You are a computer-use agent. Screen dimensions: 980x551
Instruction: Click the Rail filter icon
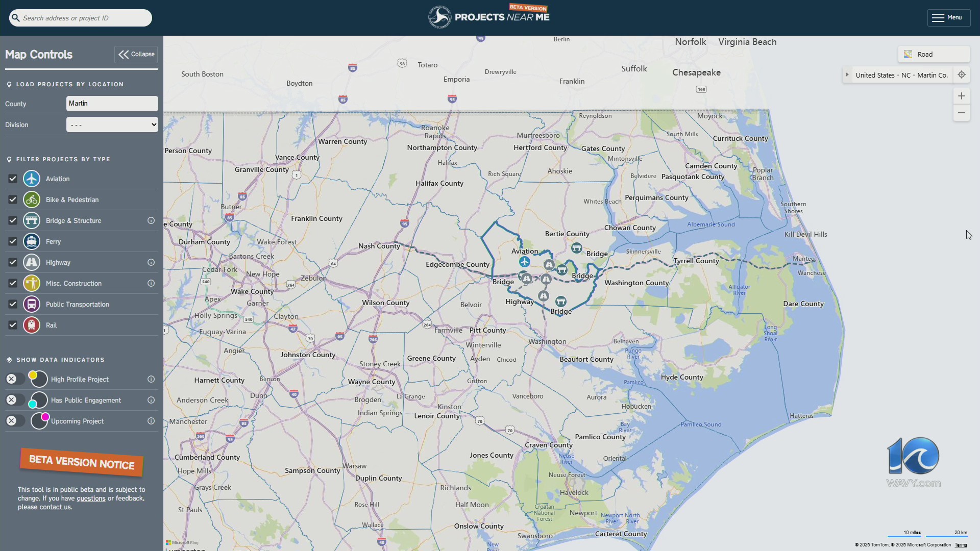click(x=32, y=325)
